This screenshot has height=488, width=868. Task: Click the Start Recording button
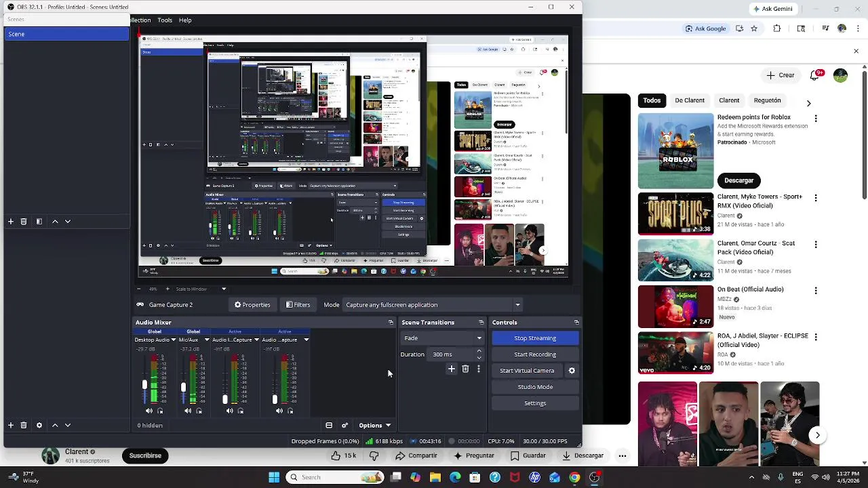535,354
